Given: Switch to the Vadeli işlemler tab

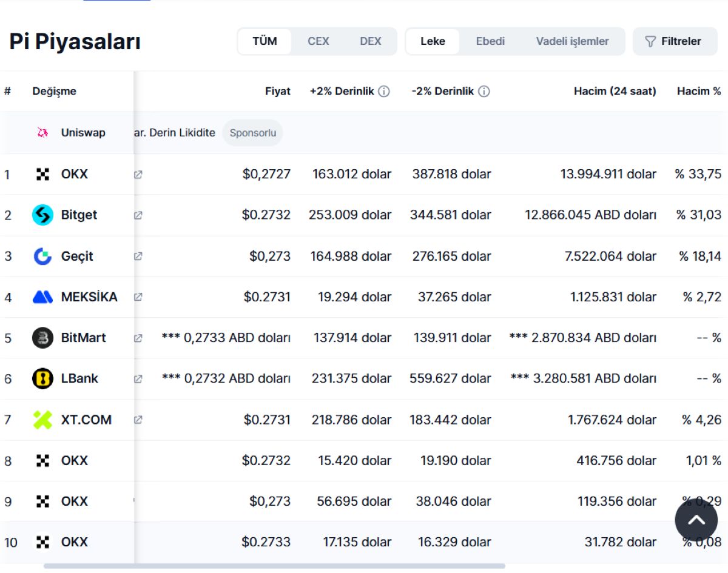Looking at the screenshot, I should click(572, 41).
